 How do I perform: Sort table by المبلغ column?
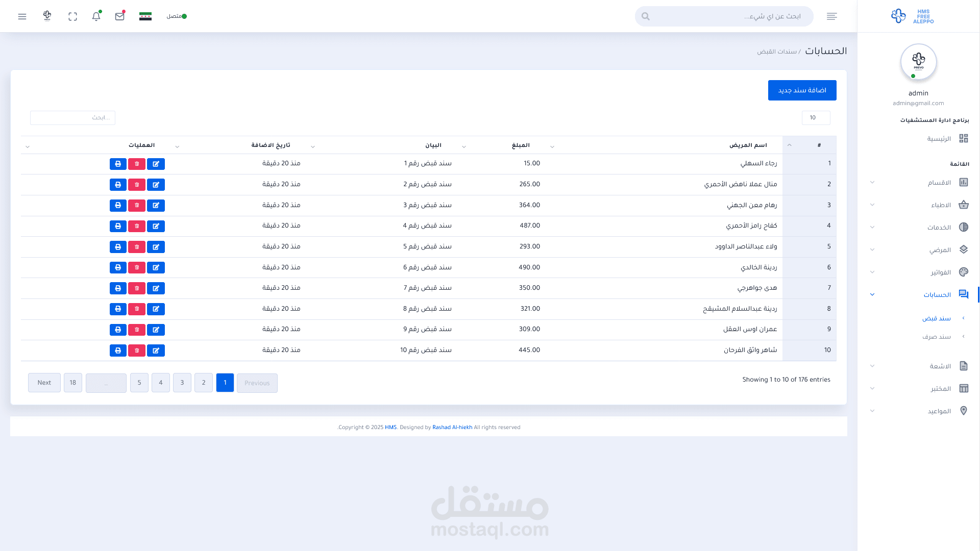coord(521,145)
